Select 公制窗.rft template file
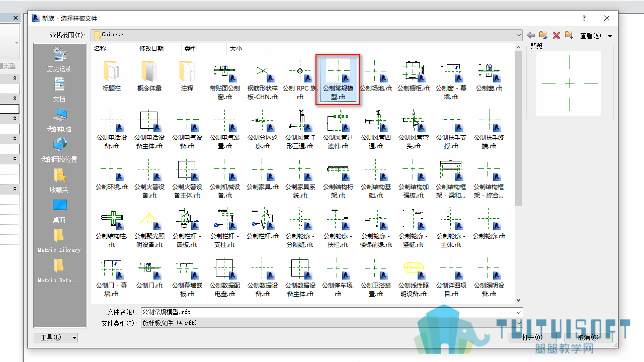This screenshot has height=362, width=644. (x=489, y=76)
